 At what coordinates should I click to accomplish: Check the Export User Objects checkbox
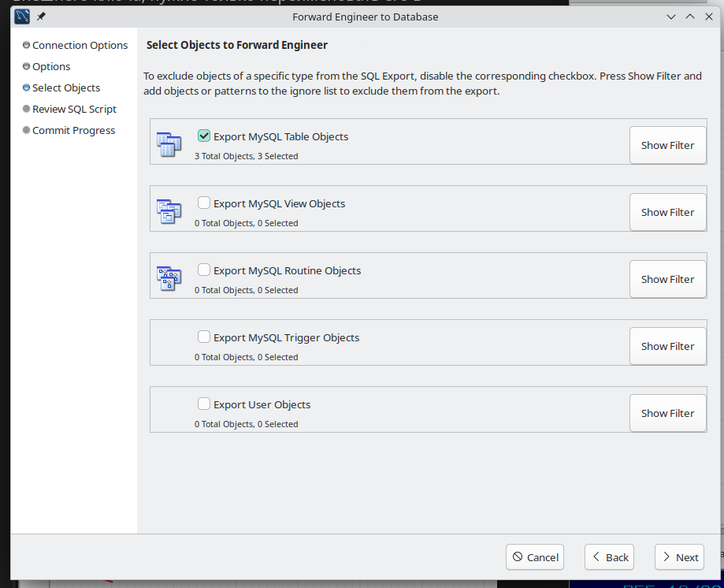[204, 404]
